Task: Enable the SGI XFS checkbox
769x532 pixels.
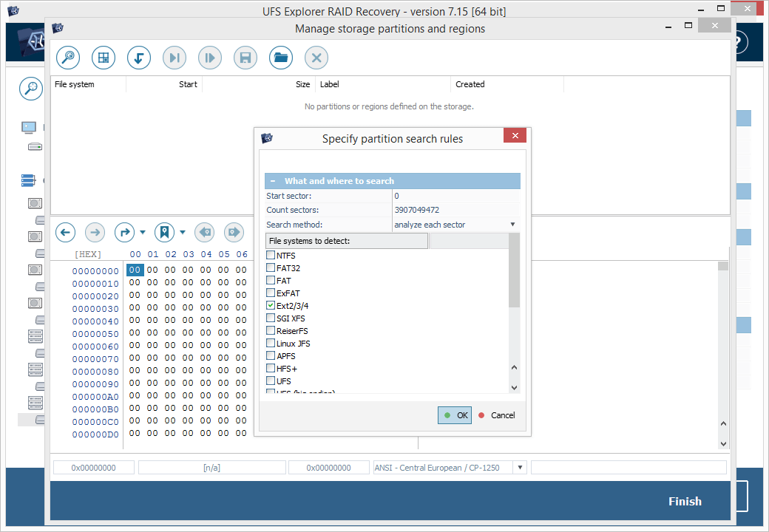Action: (x=271, y=318)
